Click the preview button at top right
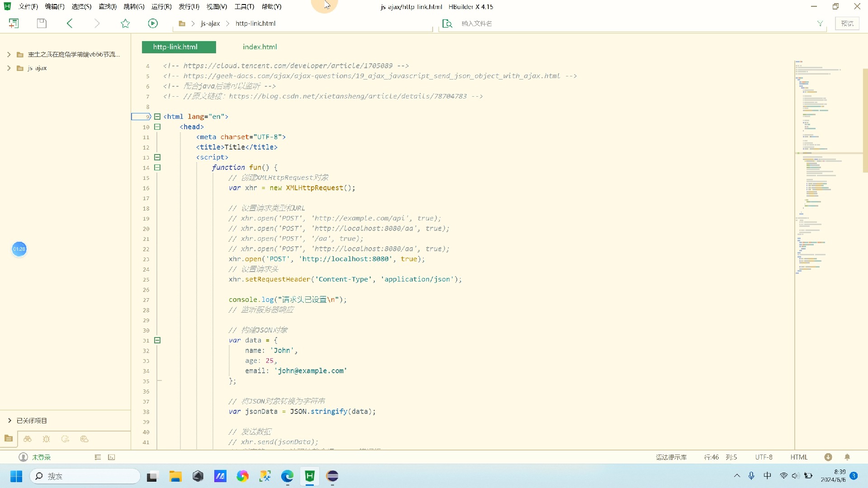Screen dimensions: 868x488 [x=847, y=23]
